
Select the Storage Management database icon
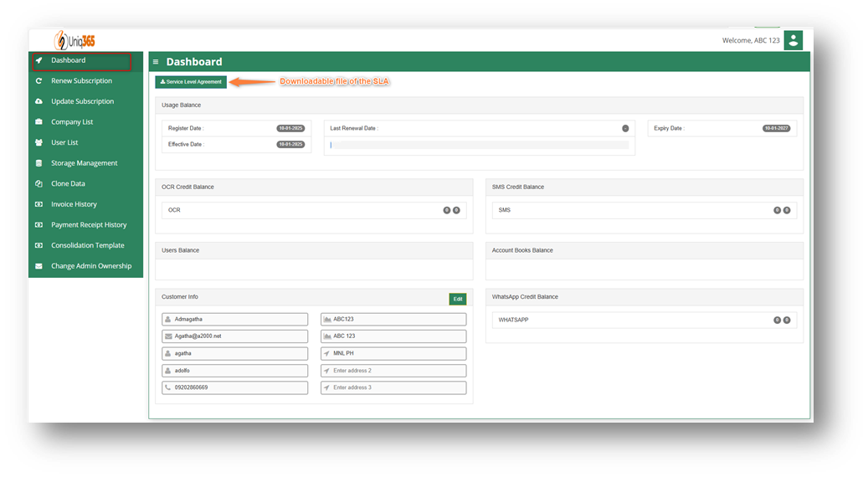[39, 163]
